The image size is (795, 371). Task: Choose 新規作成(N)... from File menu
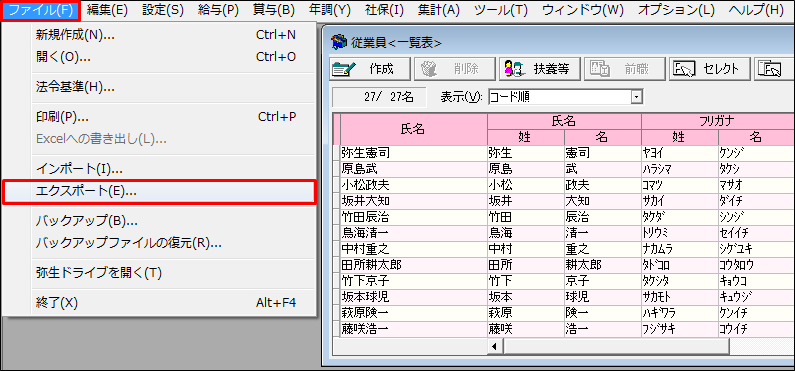coord(160,35)
